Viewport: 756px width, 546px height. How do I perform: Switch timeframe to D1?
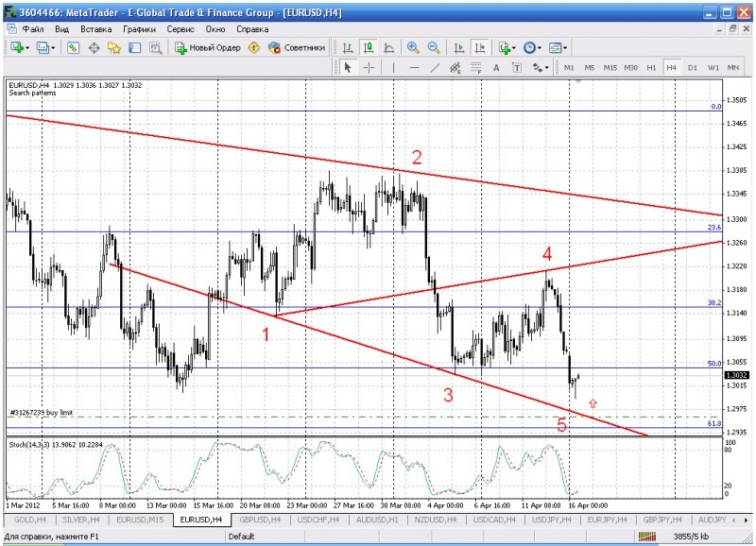point(693,67)
